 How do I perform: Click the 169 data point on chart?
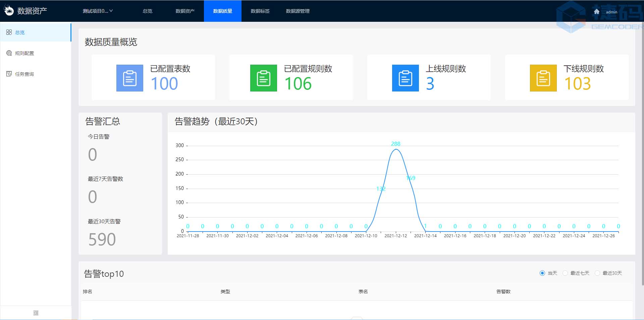(411, 178)
